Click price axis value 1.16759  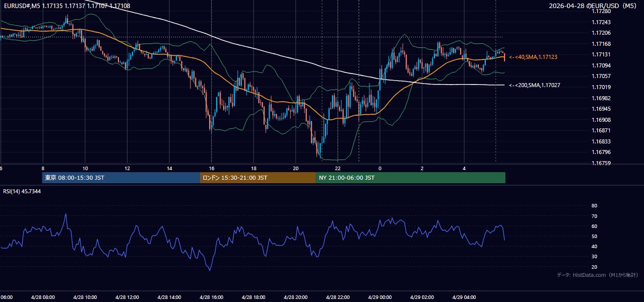[601, 163]
